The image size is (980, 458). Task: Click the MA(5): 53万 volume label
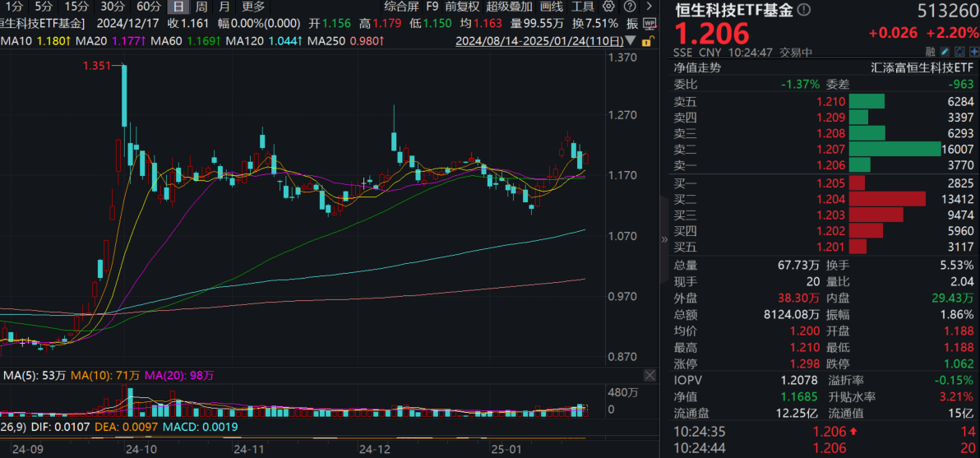click(35, 375)
